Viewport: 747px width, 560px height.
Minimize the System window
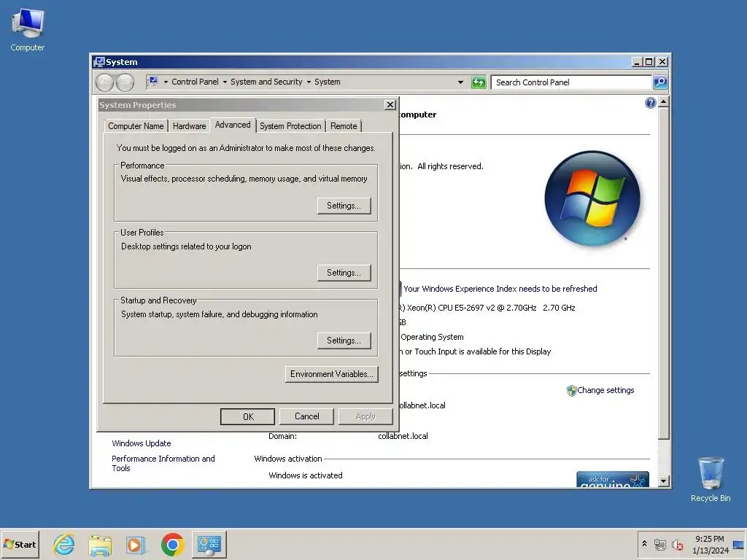637,62
